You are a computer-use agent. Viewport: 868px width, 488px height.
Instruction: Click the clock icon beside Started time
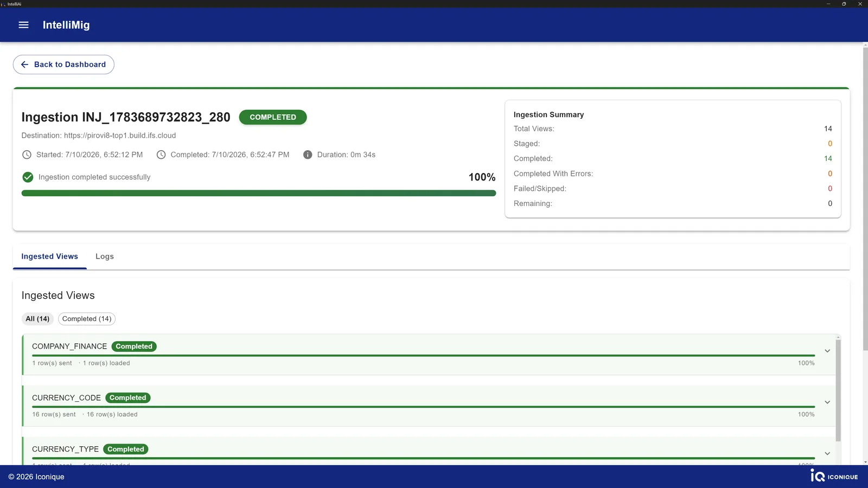(x=27, y=155)
